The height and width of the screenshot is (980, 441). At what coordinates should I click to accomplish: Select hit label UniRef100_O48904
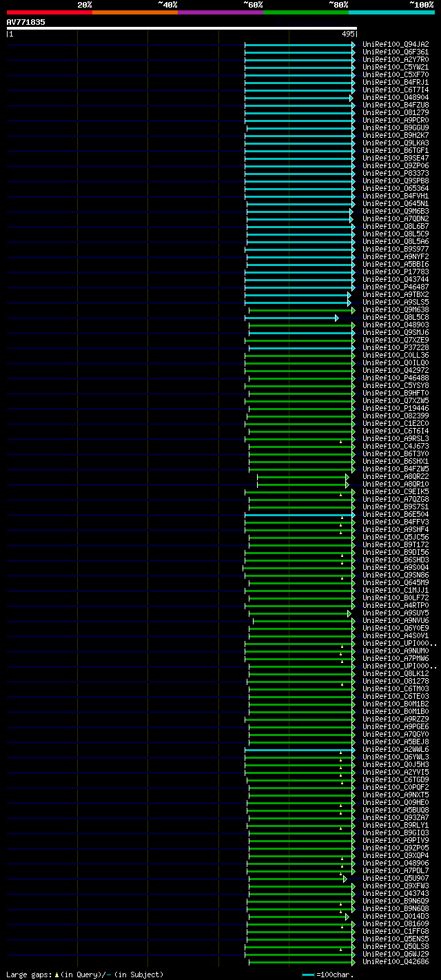tap(396, 98)
